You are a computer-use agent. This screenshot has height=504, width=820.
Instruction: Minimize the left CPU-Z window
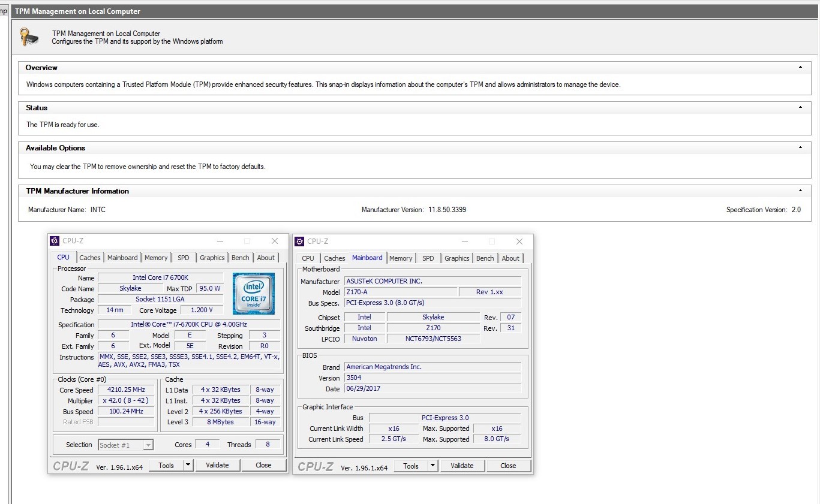[x=219, y=241]
